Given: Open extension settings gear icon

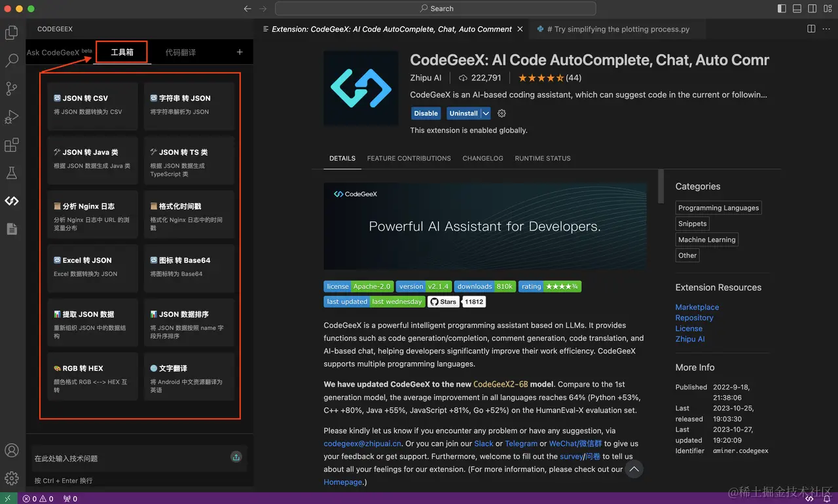Looking at the screenshot, I should (501, 113).
